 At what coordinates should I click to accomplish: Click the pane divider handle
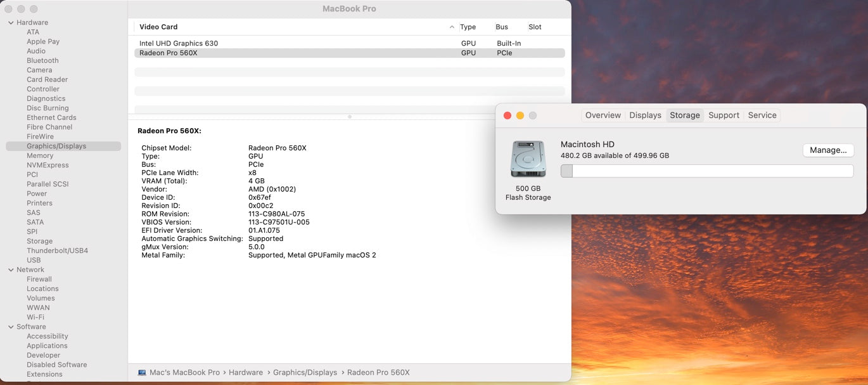pyautogui.click(x=350, y=117)
